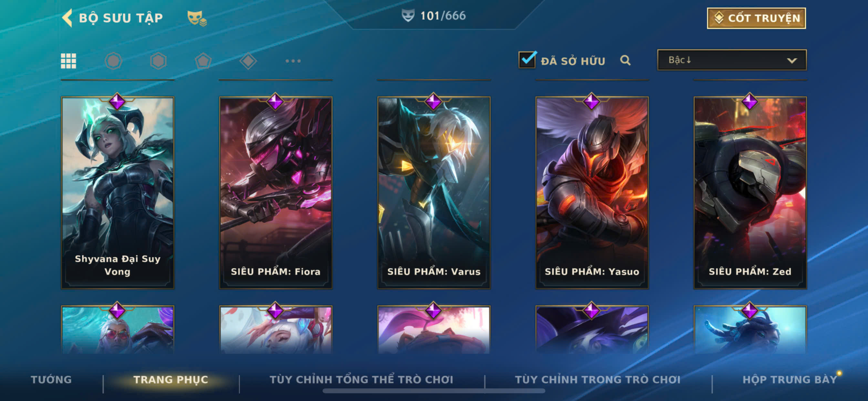Click the chevron on sort dropdown
Image resolution: width=868 pixels, height=401 pixels.
point(791,61)
